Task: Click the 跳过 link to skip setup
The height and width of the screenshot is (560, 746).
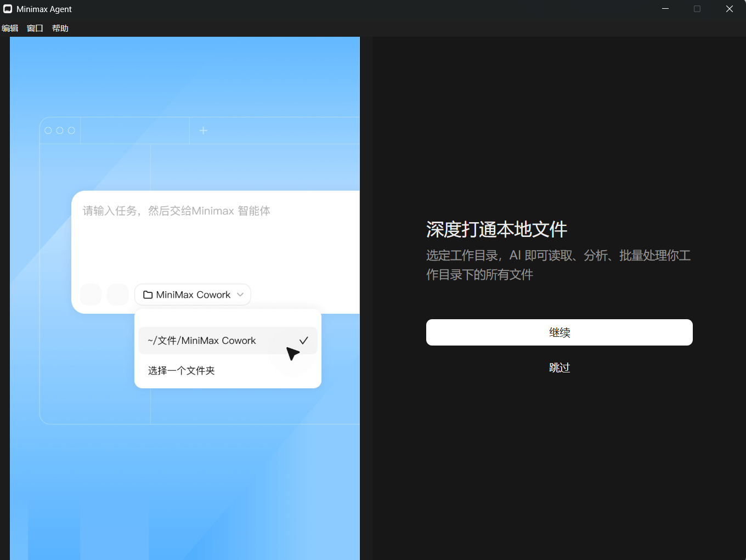Action: coord(559,367)
